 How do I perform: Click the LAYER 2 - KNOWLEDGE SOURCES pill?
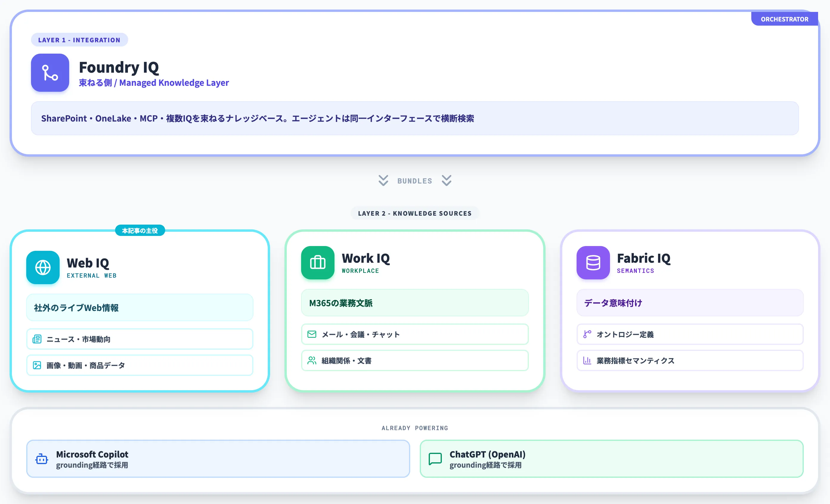point(415,213)
